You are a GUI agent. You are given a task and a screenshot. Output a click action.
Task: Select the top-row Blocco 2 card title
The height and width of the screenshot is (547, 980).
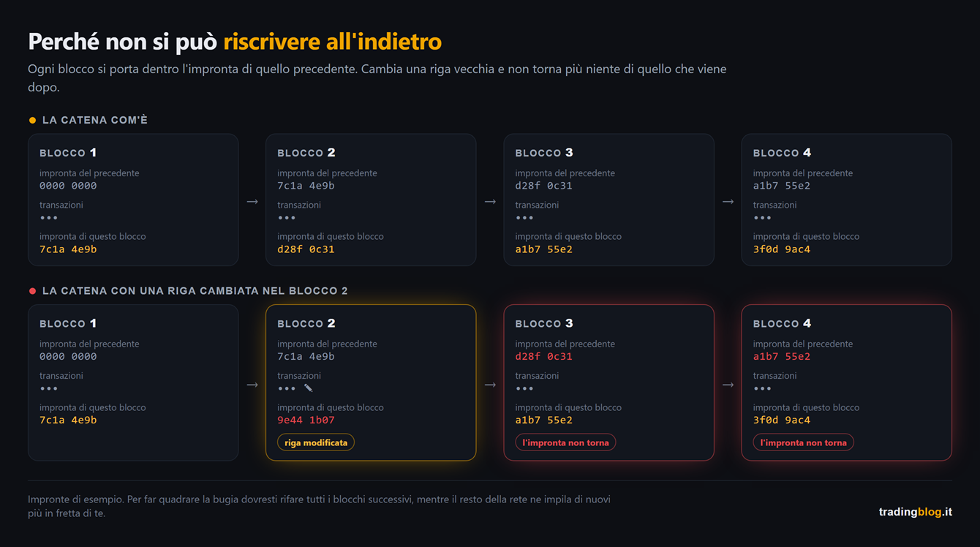(306, 153)
